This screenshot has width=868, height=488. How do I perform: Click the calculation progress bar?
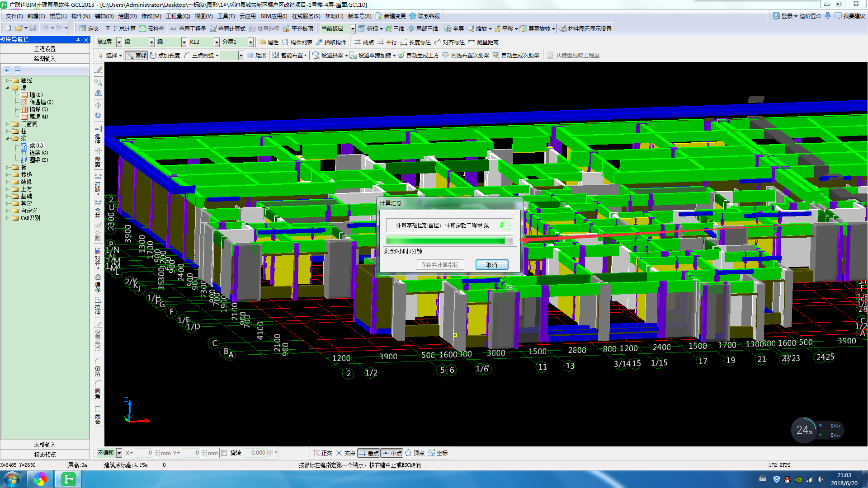coord(449,240)
